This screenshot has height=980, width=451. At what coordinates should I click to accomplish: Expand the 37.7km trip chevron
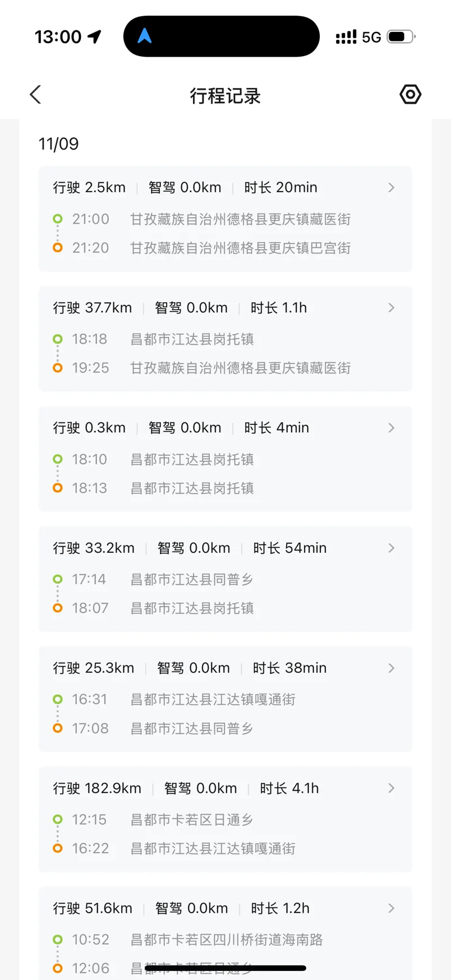(392, 307)
